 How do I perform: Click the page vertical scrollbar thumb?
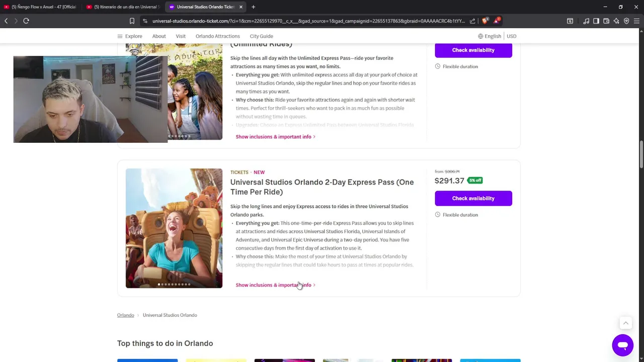click(641, 155)
